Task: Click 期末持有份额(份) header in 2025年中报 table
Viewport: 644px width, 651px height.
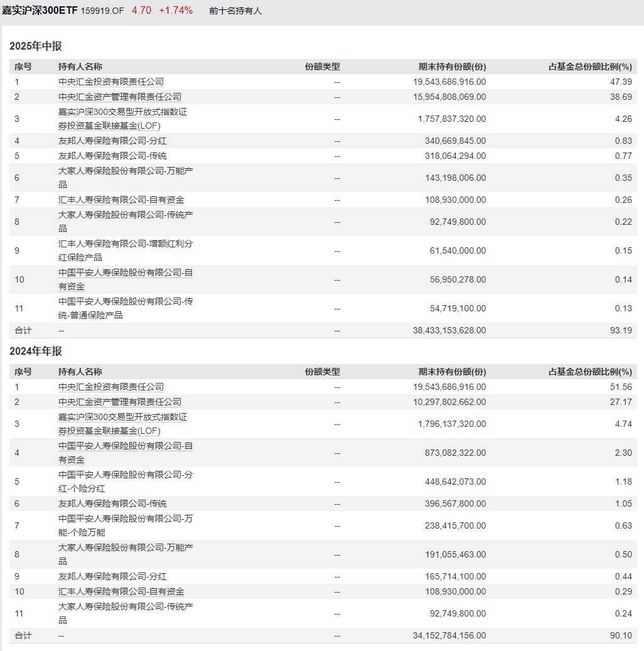Action: coord(452,67)
